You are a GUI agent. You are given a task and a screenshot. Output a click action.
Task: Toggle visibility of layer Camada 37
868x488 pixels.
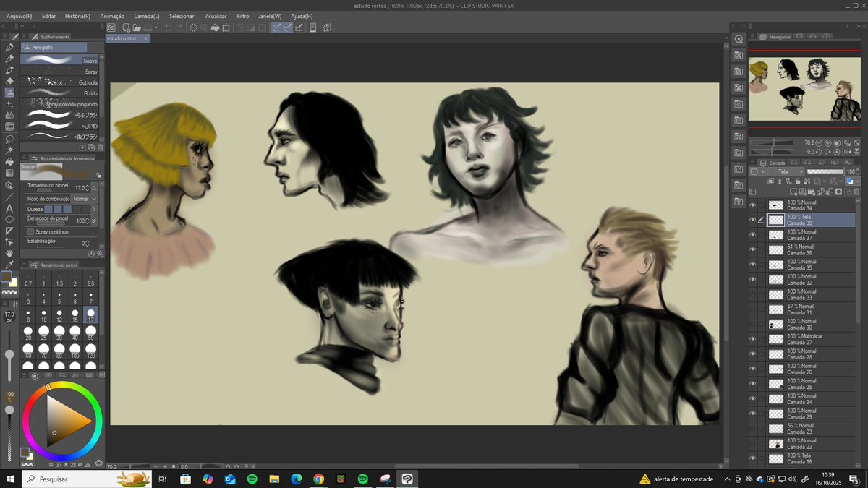pos(752,235)
